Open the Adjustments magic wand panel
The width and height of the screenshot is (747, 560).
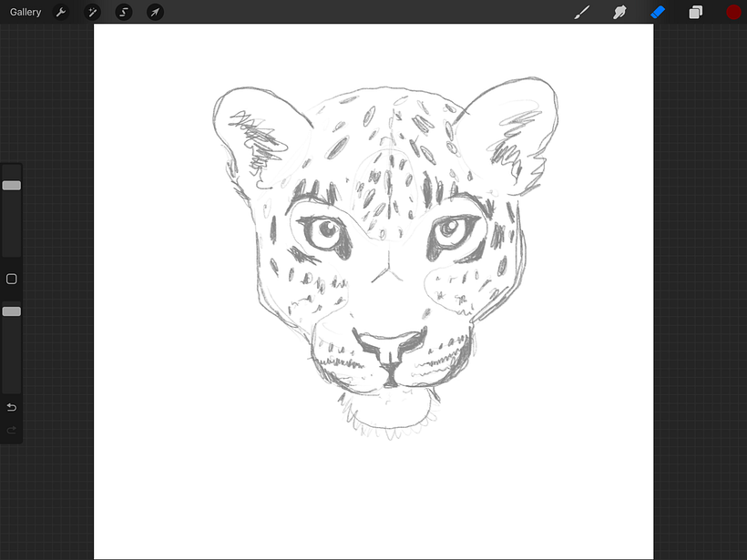(x=92, y=12)
